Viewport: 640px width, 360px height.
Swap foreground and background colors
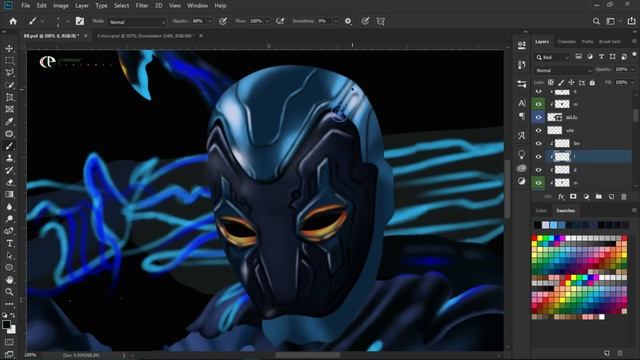tap(13, 315)
